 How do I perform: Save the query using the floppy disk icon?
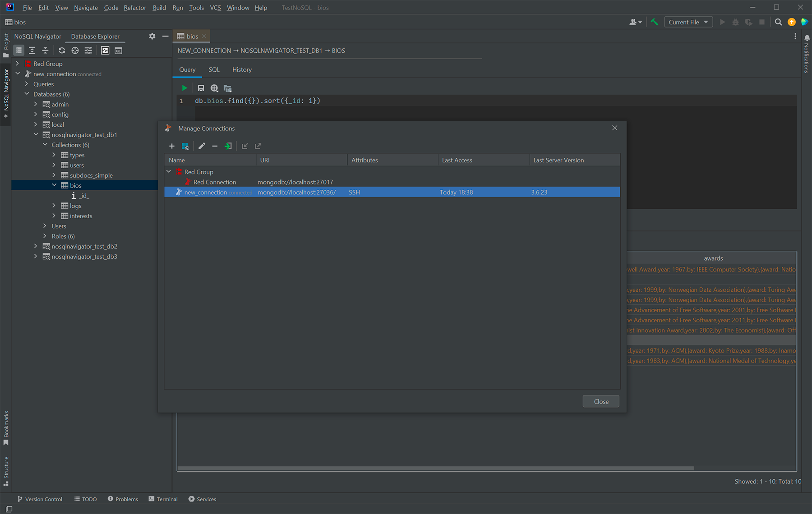point(201,88)
